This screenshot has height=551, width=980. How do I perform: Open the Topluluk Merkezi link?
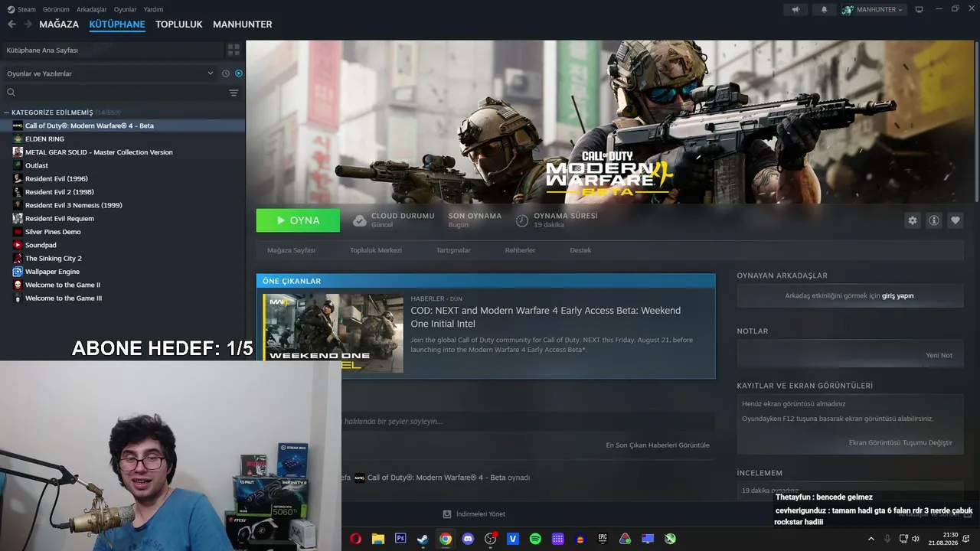(x=376, y=250)
